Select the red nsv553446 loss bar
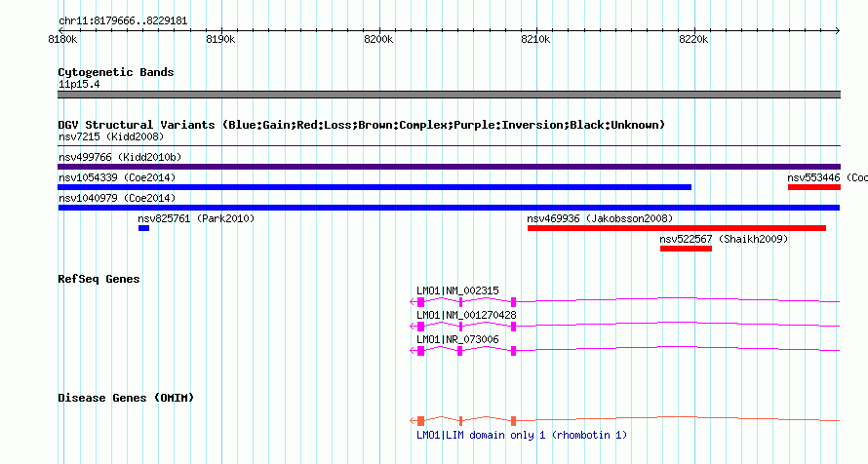Image resolution: width=868 pixels, height=464 pixels. coord(814,187)
